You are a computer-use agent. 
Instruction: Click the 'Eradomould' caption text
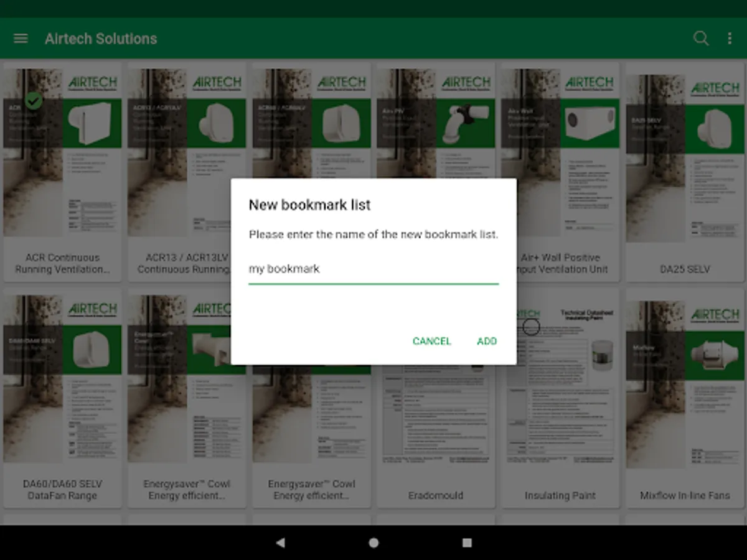(x=436, y=496)
